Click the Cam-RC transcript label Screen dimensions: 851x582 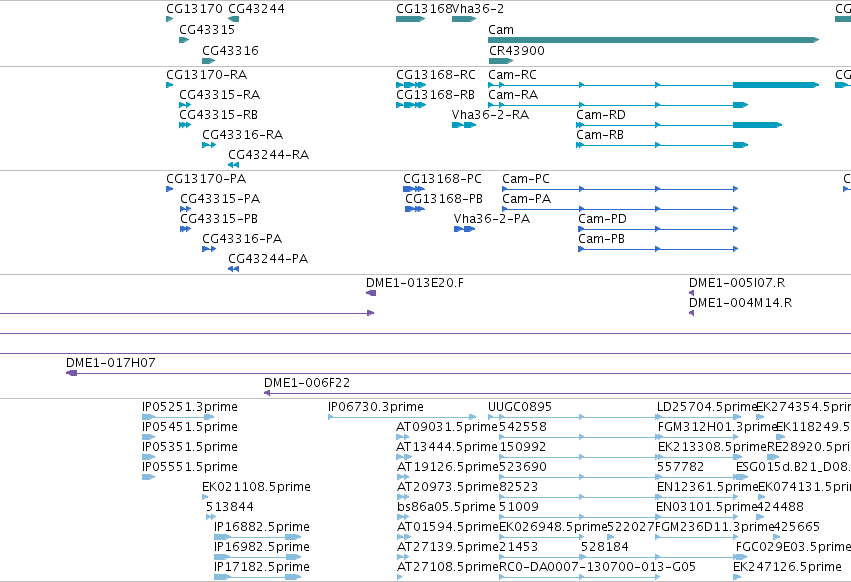coord(512,74)
